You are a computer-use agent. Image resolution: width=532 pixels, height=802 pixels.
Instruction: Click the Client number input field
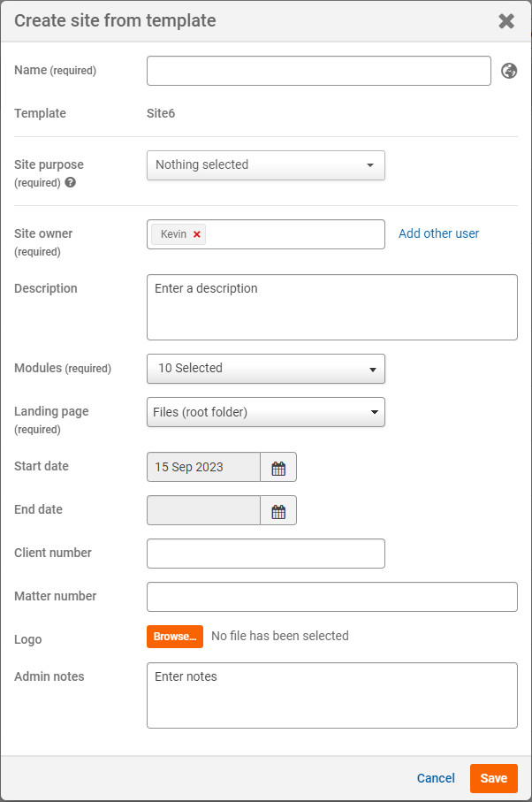pos(265,554)
